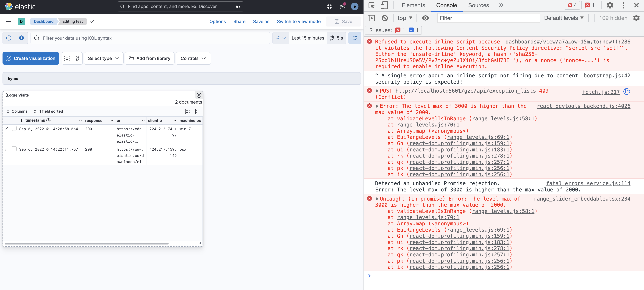
Task: Open console settings gear
Action: tap(636, 18)
